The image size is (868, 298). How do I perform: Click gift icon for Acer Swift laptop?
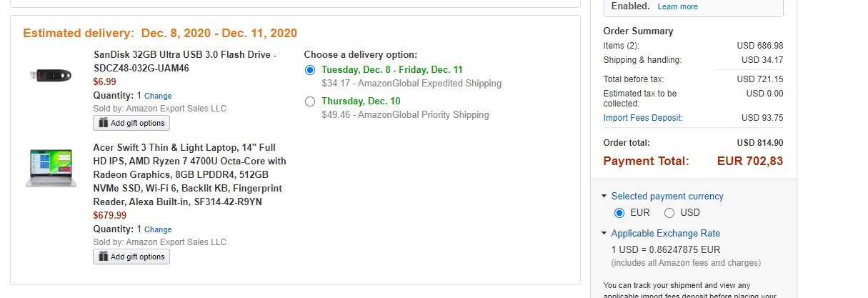point(103,257)
